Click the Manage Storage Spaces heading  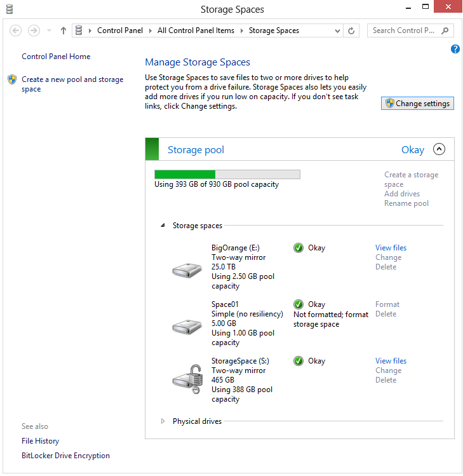(198, 62)
